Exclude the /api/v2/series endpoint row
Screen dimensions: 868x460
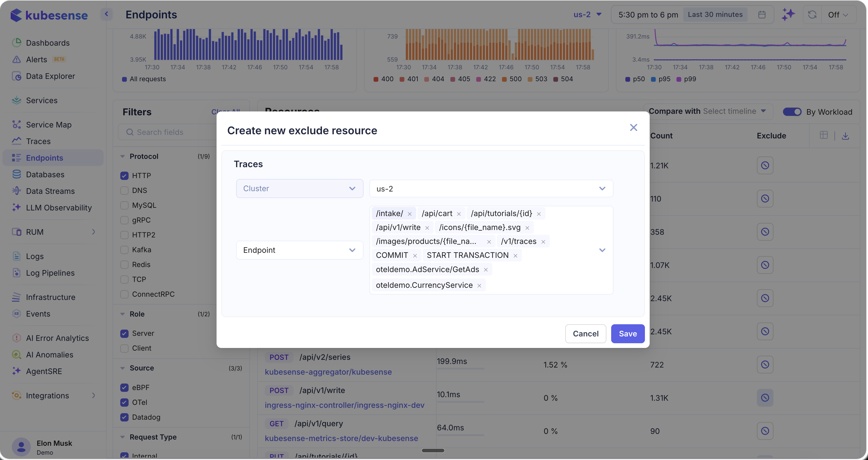coord(765,365)
